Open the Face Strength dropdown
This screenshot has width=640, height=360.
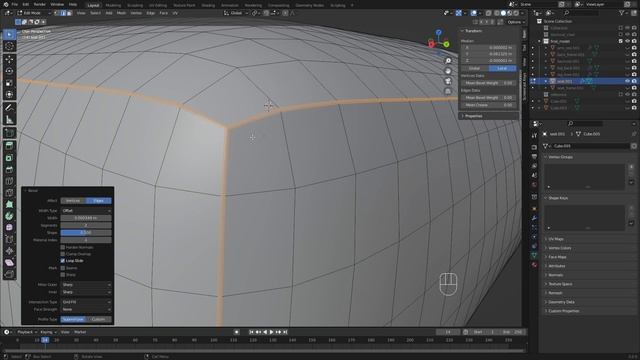pyautogui.click(x=86, y=309)
